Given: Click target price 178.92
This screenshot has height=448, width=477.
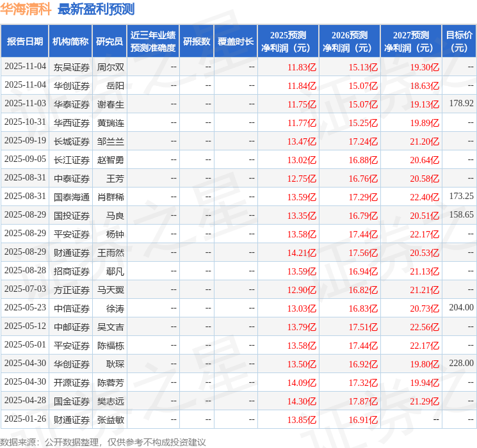Looking at the screenshot, I should tap(462, 104).
